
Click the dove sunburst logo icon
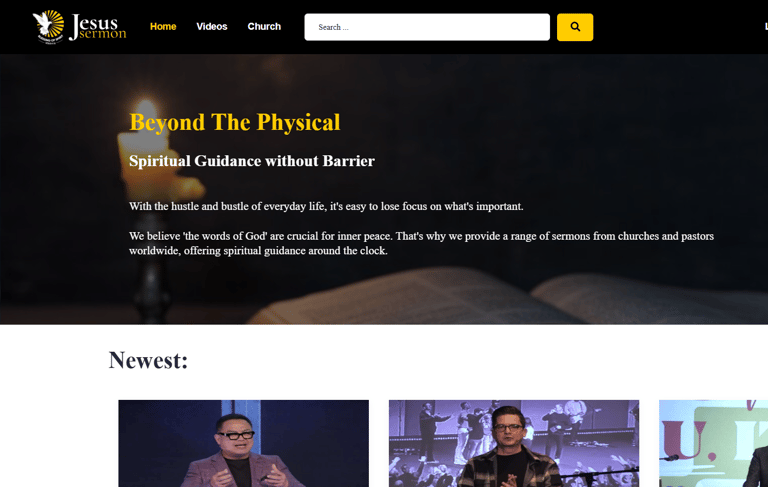[48, 27]
